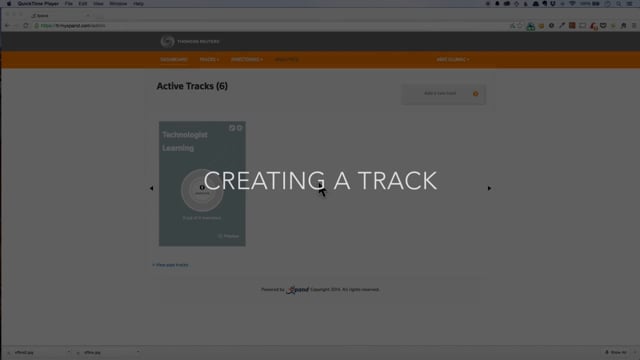The width and height of the screenshot is (640, 360).
Task: Open the user account dropdown in navbar
Action: click(x=453, y=60)
